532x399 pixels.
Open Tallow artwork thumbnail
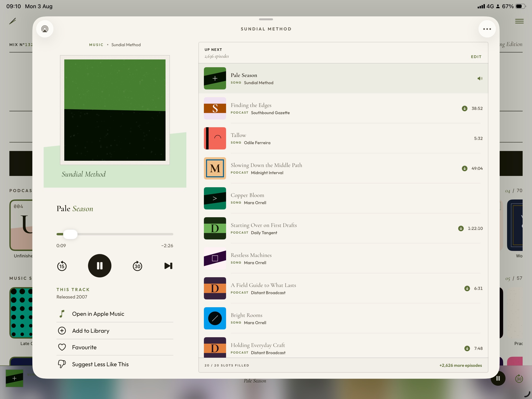215,138
